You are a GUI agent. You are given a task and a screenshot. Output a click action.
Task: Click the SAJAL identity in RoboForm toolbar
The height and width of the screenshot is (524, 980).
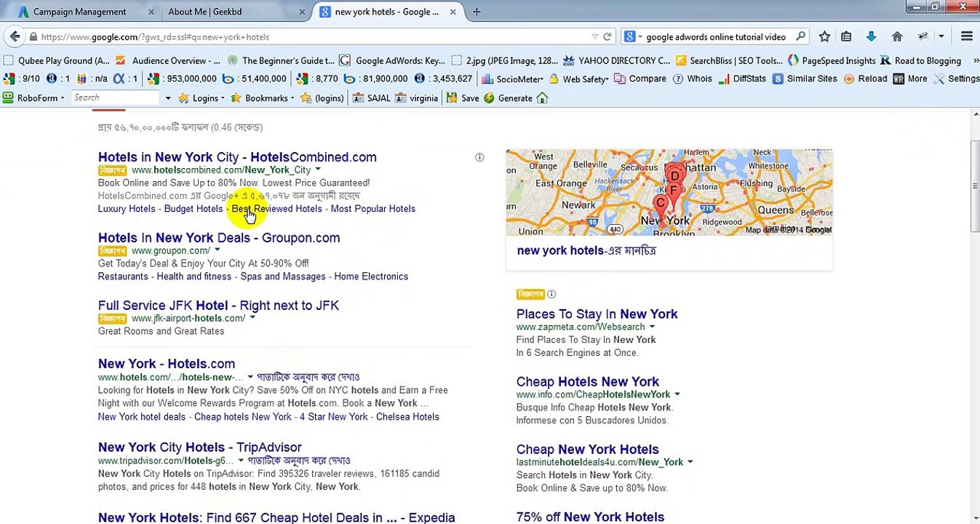(x=372, y=98)
